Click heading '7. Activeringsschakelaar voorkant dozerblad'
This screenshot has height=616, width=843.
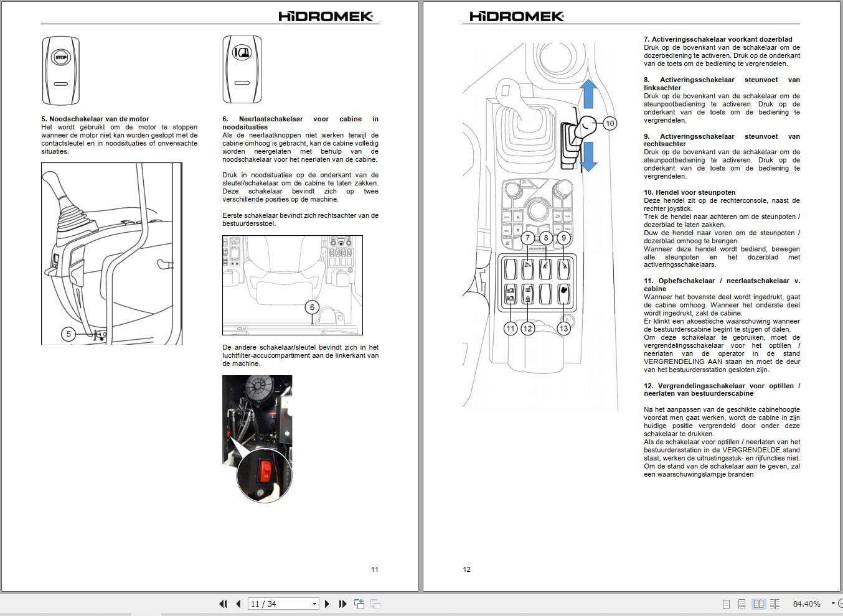718,39
